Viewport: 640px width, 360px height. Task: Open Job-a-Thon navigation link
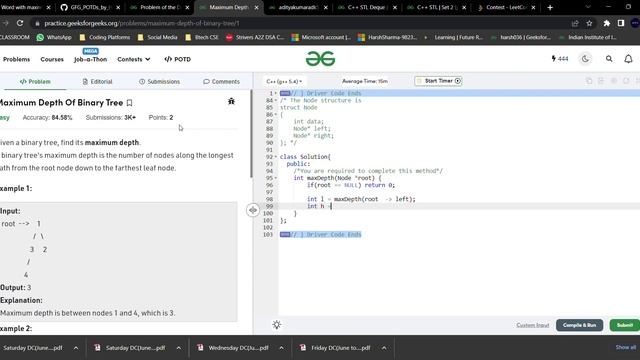click(90, 59)
